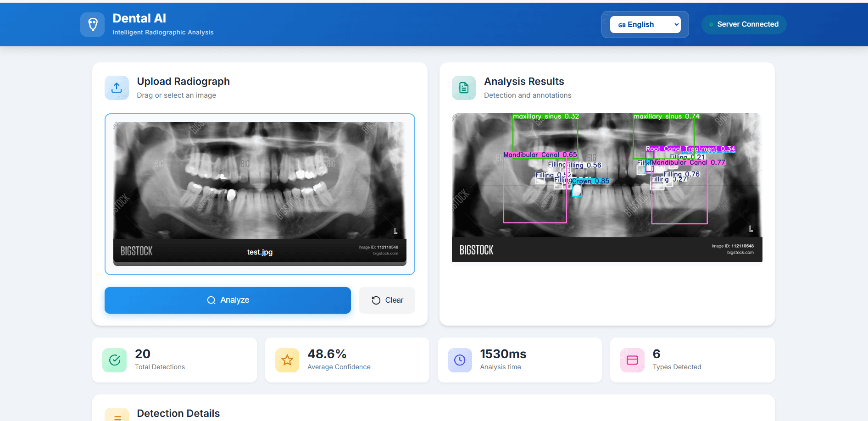
Task: Click the annotated analysis result radiograph
Action: tap(607, 188)
